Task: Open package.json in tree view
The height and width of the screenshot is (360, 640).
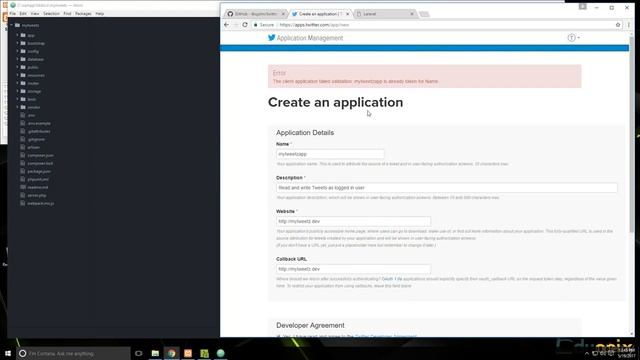Action: click(39, 171)
